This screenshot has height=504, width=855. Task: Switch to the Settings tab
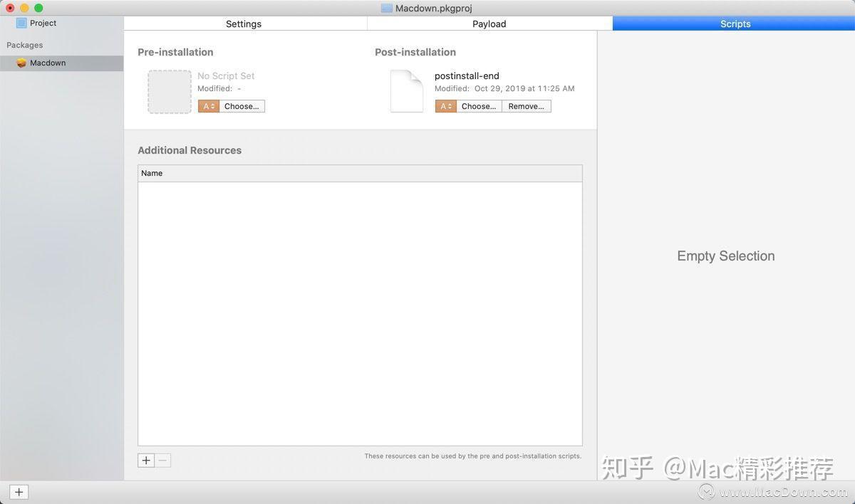tap(244, 23)
